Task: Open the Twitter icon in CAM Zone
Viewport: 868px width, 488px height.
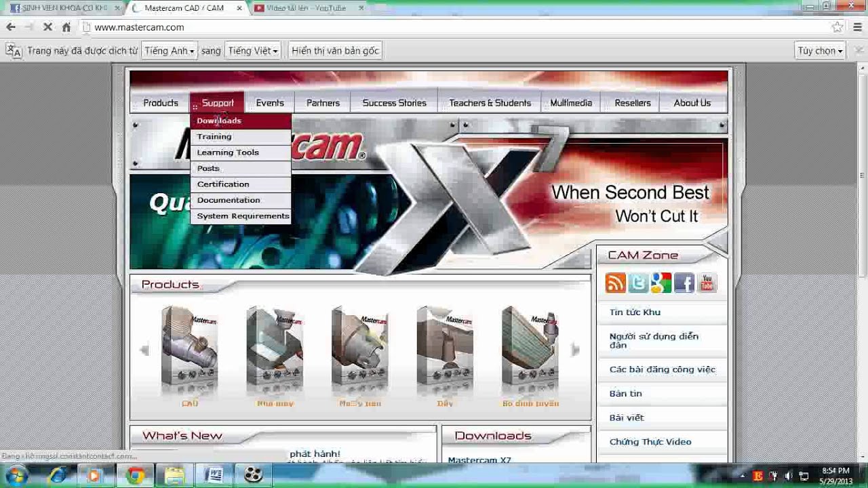Action: pos(638,283)
